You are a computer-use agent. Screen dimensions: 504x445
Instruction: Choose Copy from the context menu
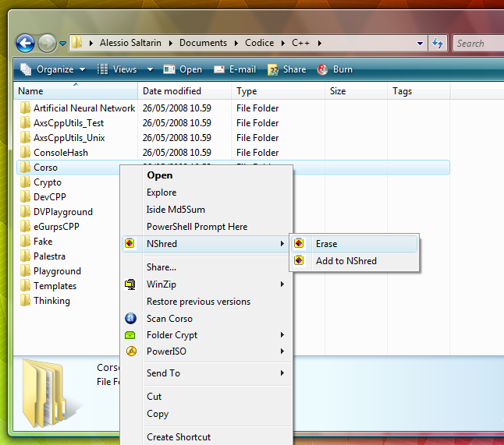207,414
